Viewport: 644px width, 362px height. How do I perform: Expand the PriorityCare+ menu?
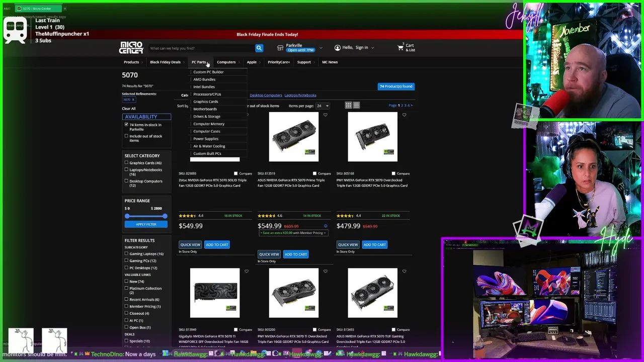pos(279,62)
